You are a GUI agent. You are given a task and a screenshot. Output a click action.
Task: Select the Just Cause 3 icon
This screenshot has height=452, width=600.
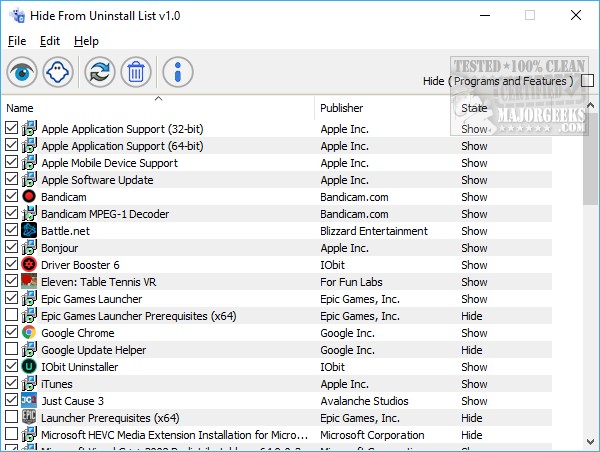[x=29, y=400]
